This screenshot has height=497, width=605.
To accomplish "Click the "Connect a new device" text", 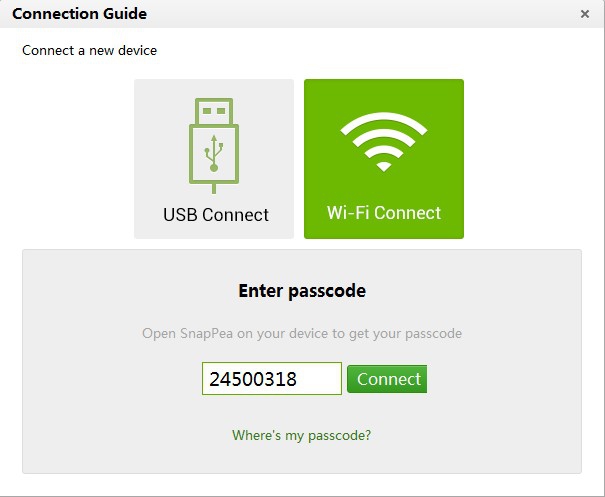I will (89, 50).
